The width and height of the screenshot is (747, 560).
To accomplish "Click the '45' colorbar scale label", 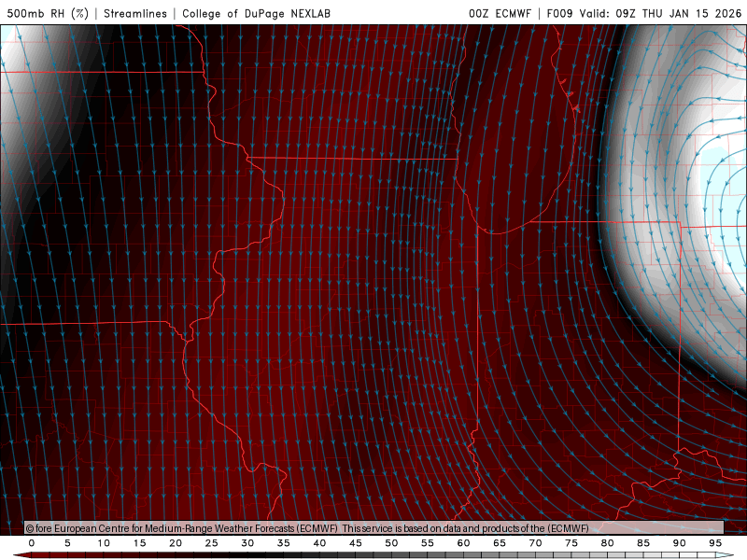I will (356, 543).
